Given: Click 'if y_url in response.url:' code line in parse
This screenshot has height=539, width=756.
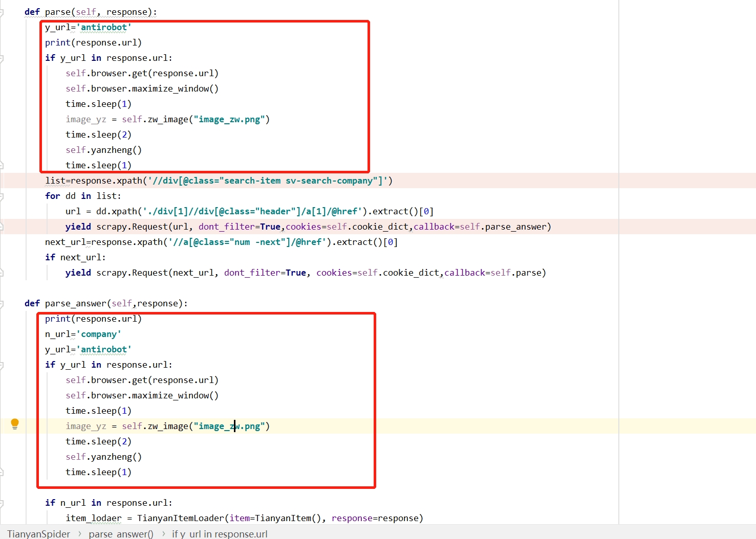Looking at the screenshot, I should click(x=109, y=58).
